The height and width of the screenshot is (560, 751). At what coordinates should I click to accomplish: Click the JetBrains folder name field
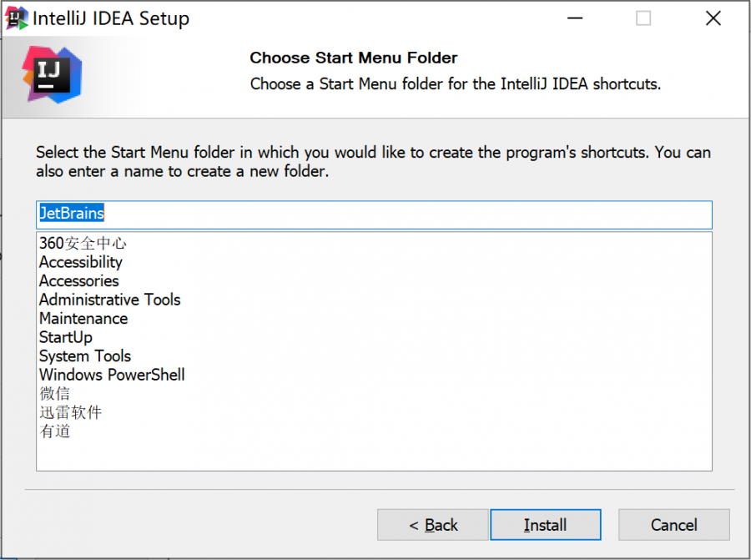(374, 214)
